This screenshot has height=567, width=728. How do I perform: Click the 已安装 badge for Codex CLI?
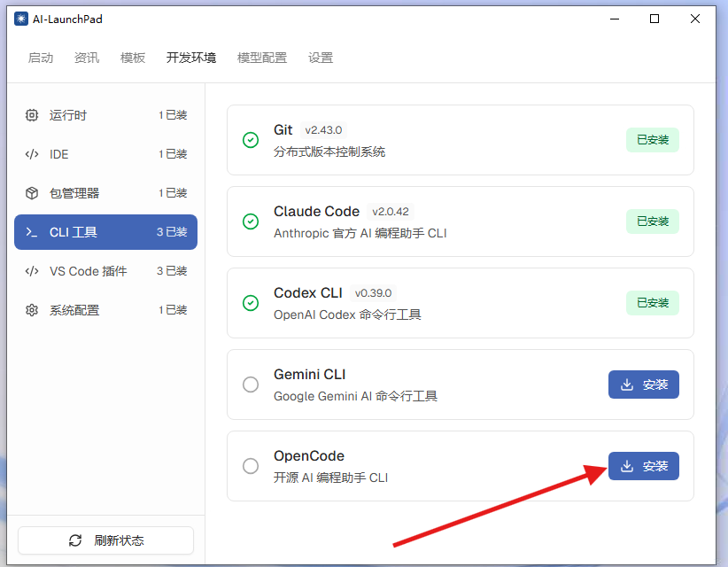coord(653,303)
